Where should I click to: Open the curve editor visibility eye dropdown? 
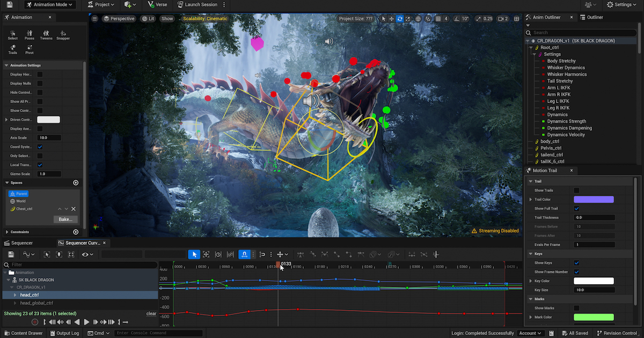pos(88,254)
